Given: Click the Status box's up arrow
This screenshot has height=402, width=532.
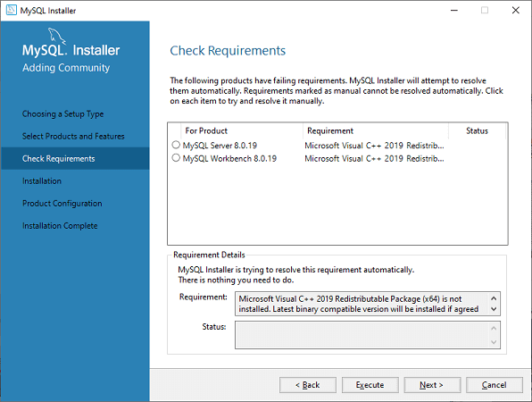Looking at the screenshot, I should tap(494, 329).
